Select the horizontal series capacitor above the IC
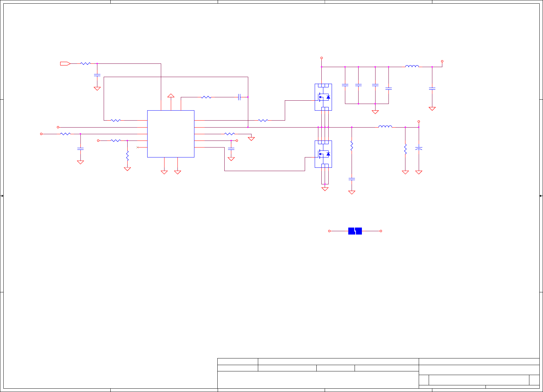Image resolution: width=543 pixels, height=392 pixels. 239,97
